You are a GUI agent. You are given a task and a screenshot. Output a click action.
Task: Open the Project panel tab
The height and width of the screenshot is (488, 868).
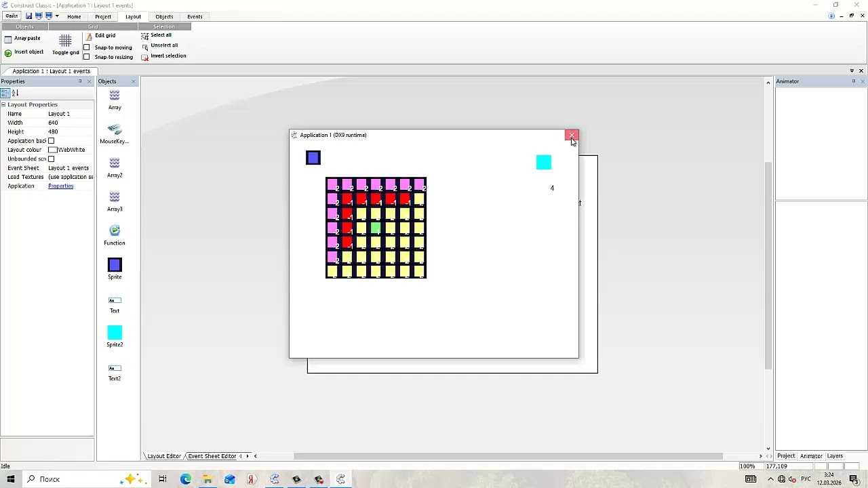[786, 456]
